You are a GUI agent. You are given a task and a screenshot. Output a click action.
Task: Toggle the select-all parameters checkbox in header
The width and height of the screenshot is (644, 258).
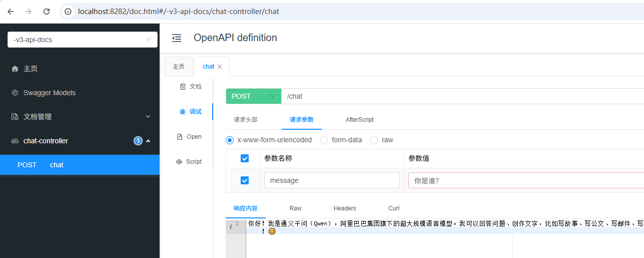[245, 158]
